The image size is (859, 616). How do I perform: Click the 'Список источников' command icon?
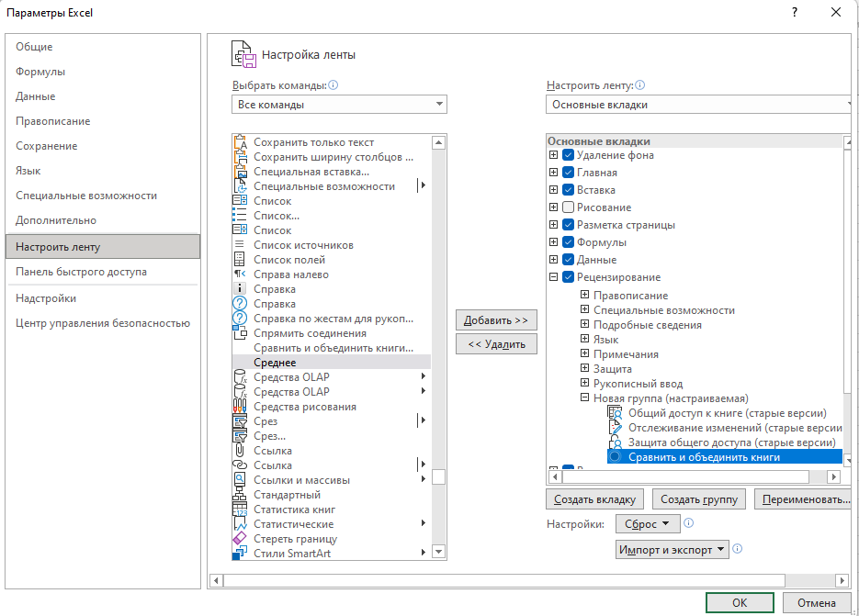[x=240, y=245]
